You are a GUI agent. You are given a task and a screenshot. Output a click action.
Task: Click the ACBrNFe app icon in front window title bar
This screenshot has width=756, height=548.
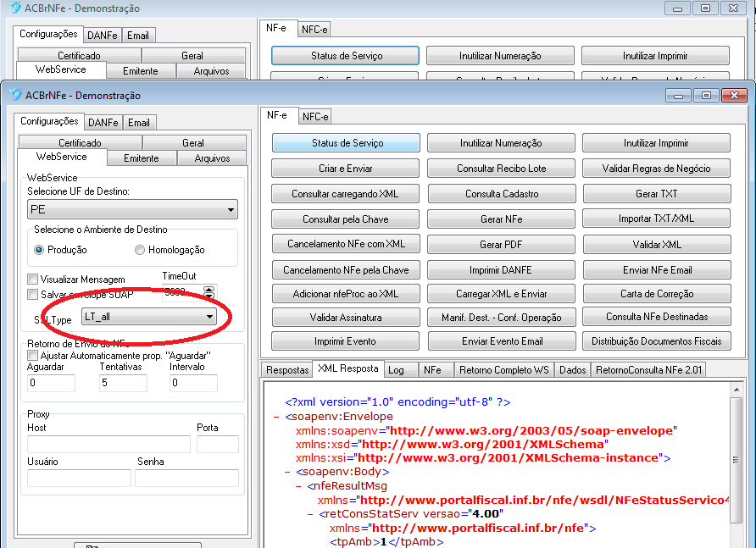pos(16,95)
